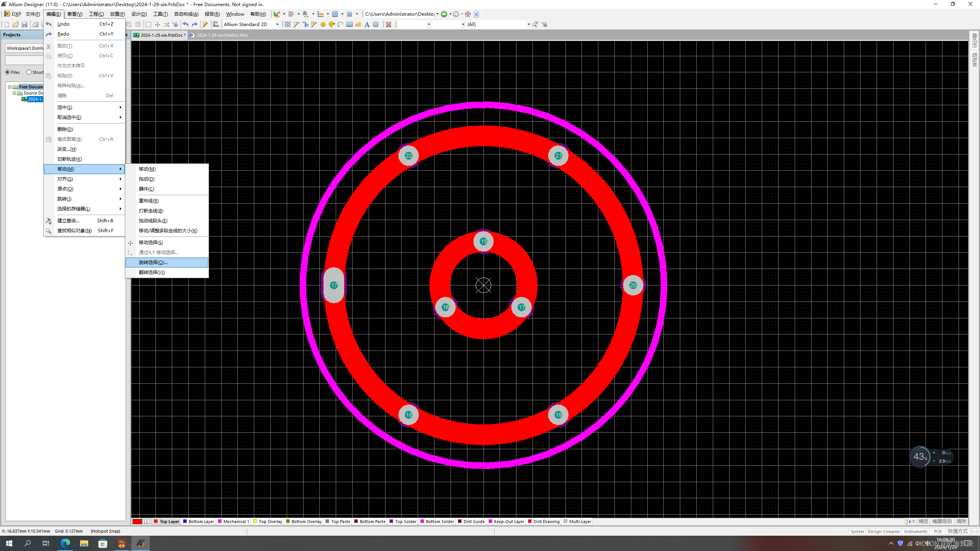Click the red current layer color swatch
The width and height of the screenshot is (980, 551).
coord(137,522)
